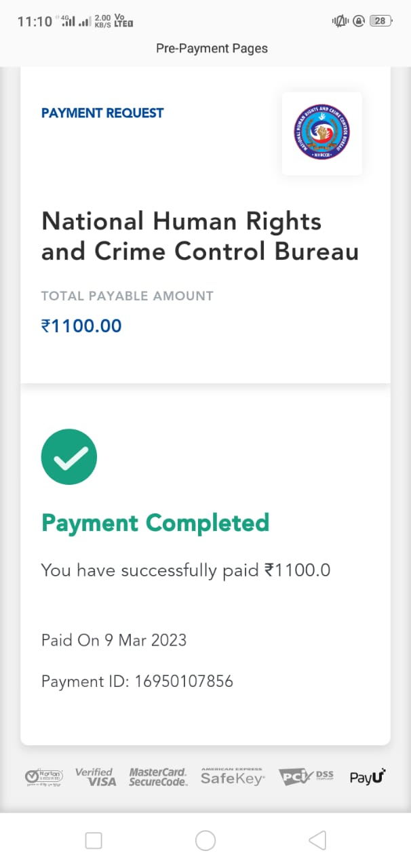Click the green payment success checkmark
The width and height of the screenshot is (411, 868).
coord(69,457)
